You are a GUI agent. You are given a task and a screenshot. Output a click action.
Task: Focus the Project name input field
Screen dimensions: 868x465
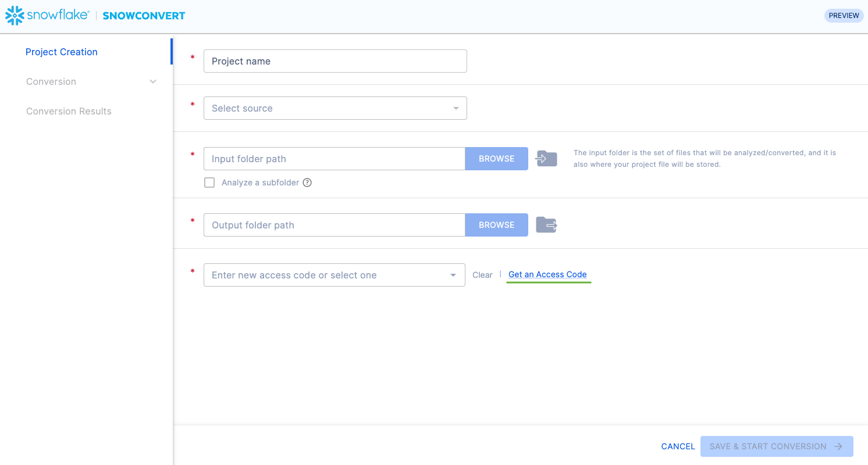(x=335, y=61)
